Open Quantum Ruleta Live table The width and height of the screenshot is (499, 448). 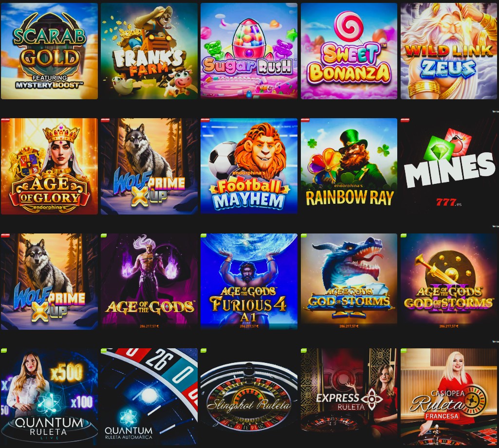click(x=49, y=396)
